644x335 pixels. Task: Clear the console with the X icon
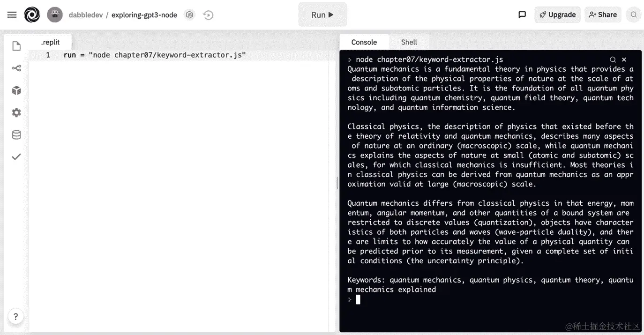(x=624, y=60)
